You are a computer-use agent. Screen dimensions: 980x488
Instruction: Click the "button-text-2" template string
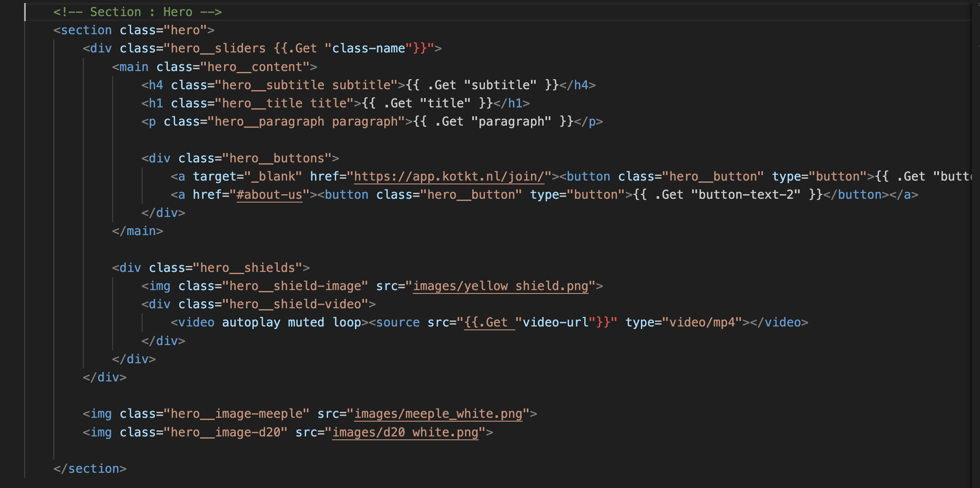(x=746, y=195)
